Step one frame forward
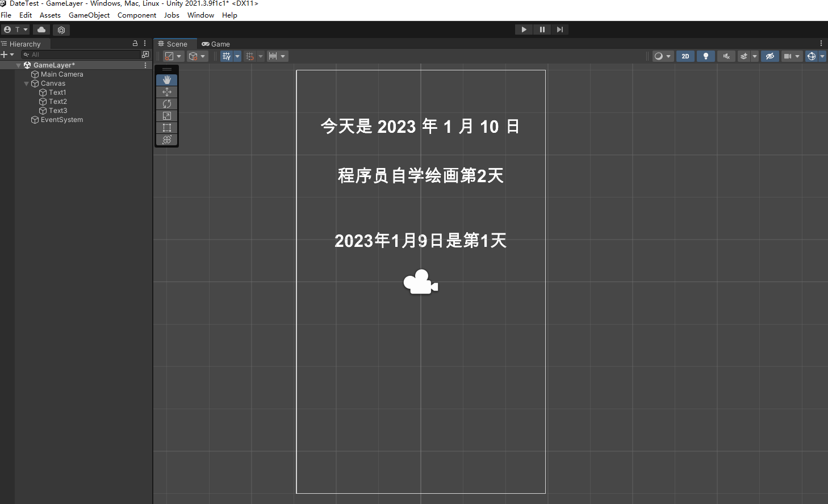 point(560,29)
